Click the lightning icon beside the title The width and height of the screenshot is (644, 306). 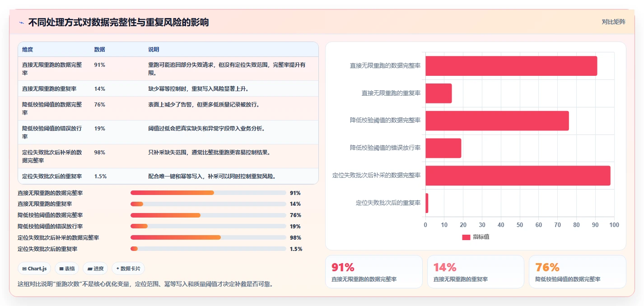point(22,23)
